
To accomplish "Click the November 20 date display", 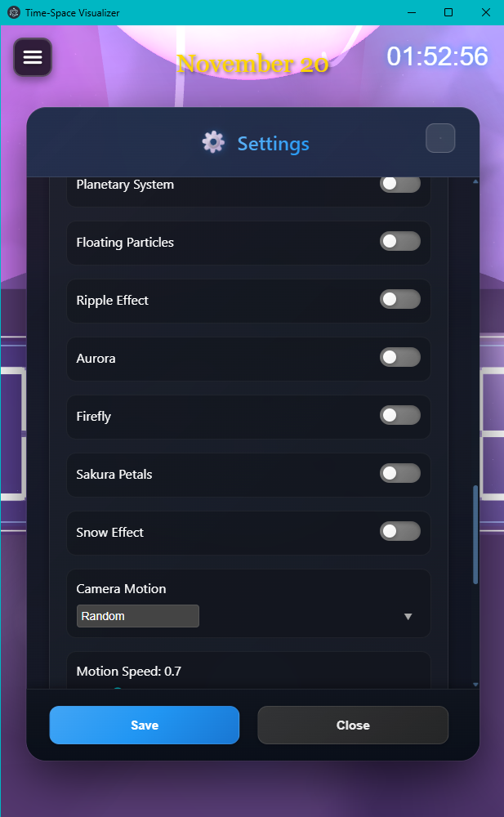I will pos(252,64).
